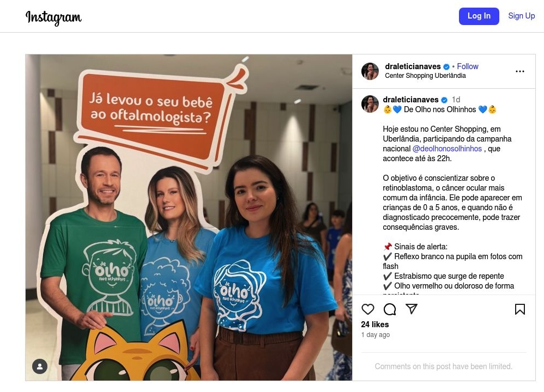Follow draleticianaves
Image resolution: width=544 pixels, height=392 pixels.
pyautogui.click(x=467, y=66)
